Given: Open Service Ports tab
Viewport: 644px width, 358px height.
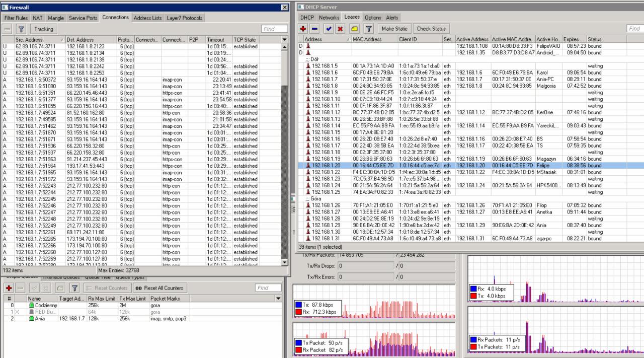Looking at the screenshot, I should [x=83, y=18].
